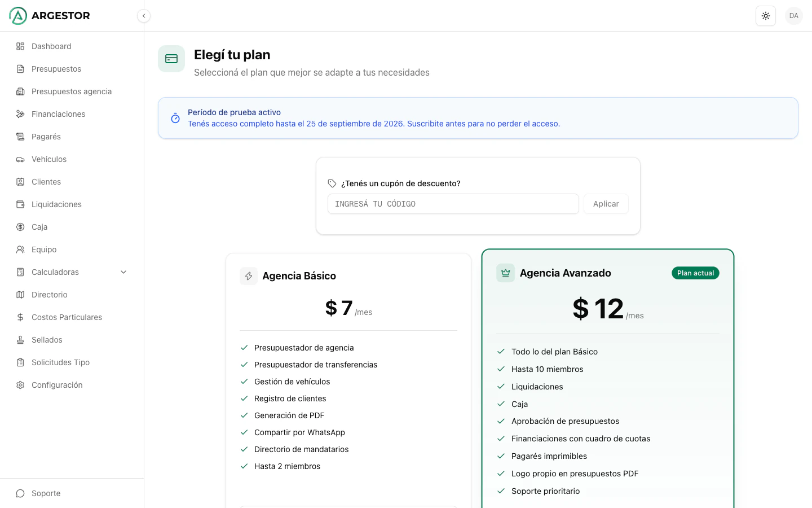The width and height of the screenshot is (812, 508).
Task: Expand the Calculadoras submenu chevron
Action: (x=123, y=272)
